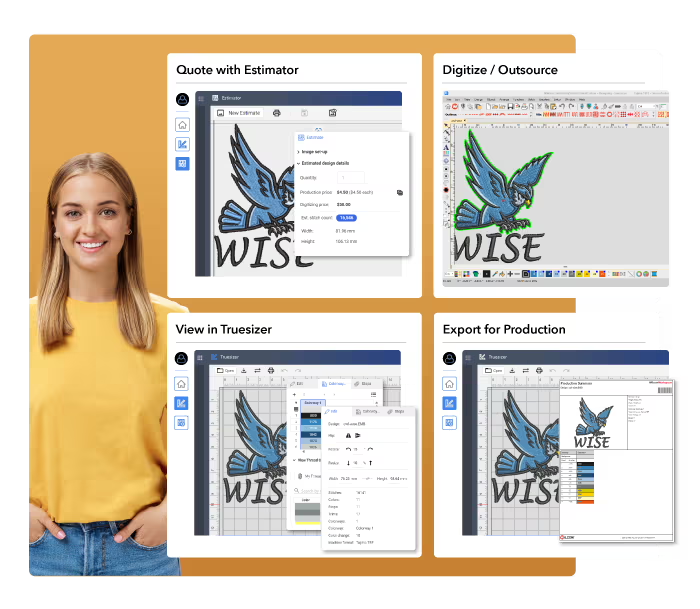This screenshot has height=609, width=700.
Task: Click convert arrows in View in Truesizer toolbar
Action: [x=257, y=371]
